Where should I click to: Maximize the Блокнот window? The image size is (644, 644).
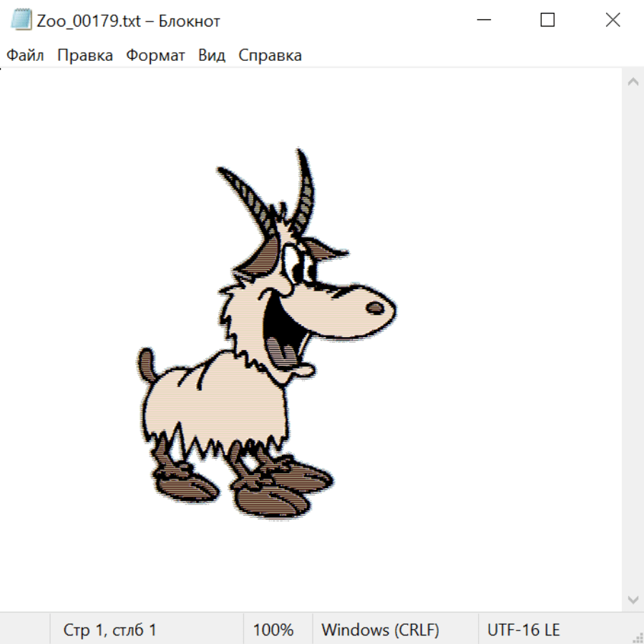547,20
